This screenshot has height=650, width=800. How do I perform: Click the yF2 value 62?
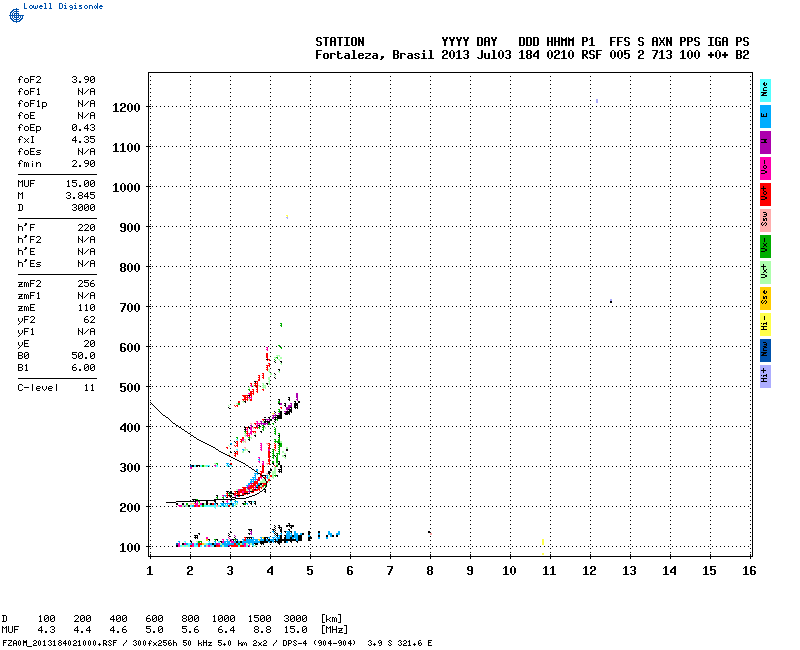coord(90,320)
